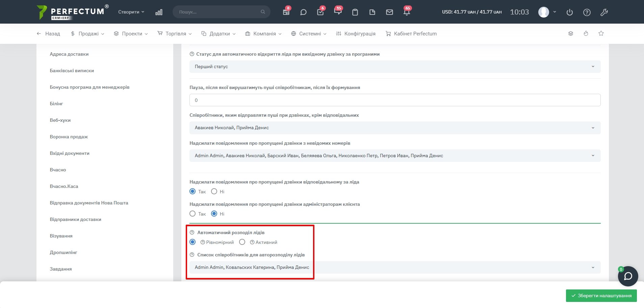This screenshot has height=308, width=644.
Task: Choose Рівномірний lead distribution
Action: [192, 242]
